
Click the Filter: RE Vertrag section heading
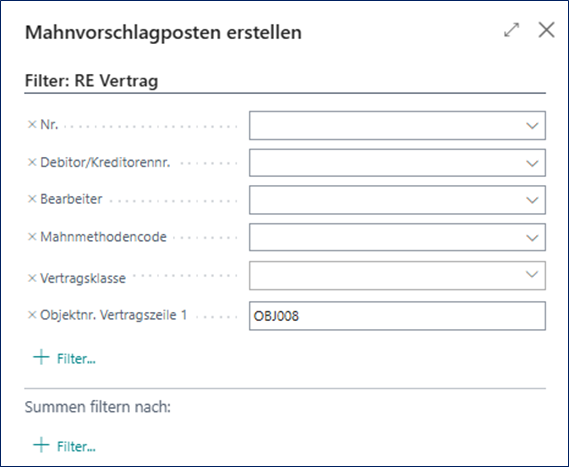coord(91,81)
